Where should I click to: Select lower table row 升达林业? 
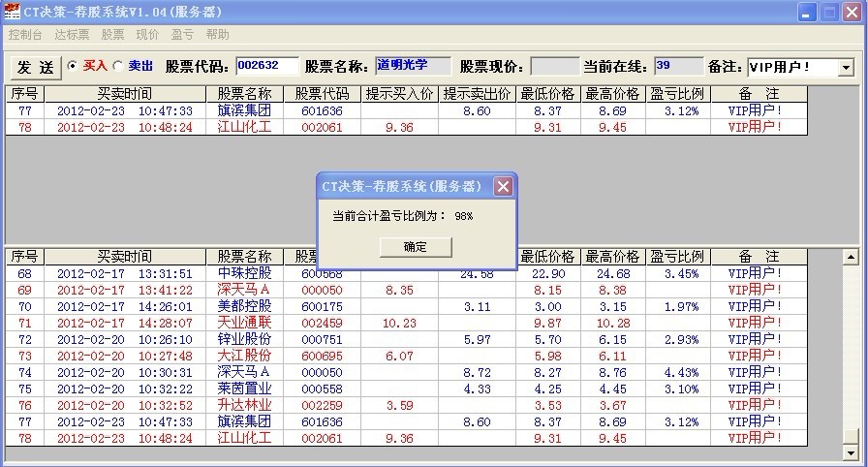tap(406, 406)
